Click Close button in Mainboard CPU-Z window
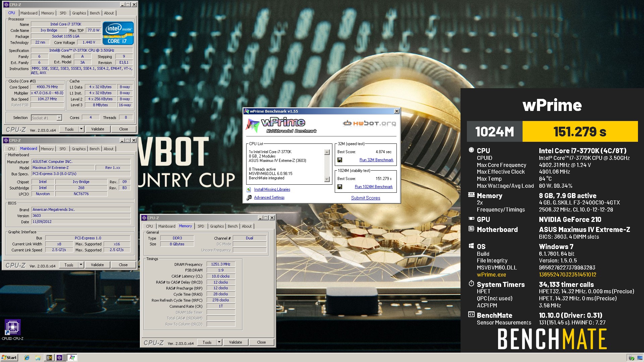The width and height of the screenshot is (644, 362). (123, 265)
